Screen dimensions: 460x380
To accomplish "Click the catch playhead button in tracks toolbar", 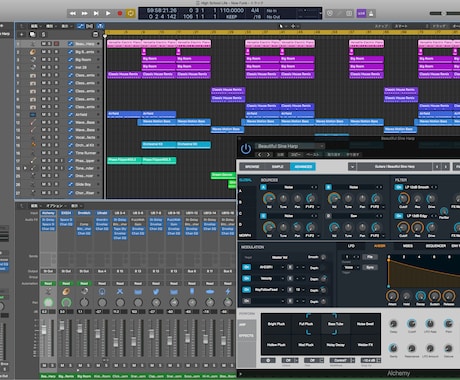I will pyautogui.click(x=100, y=26).
